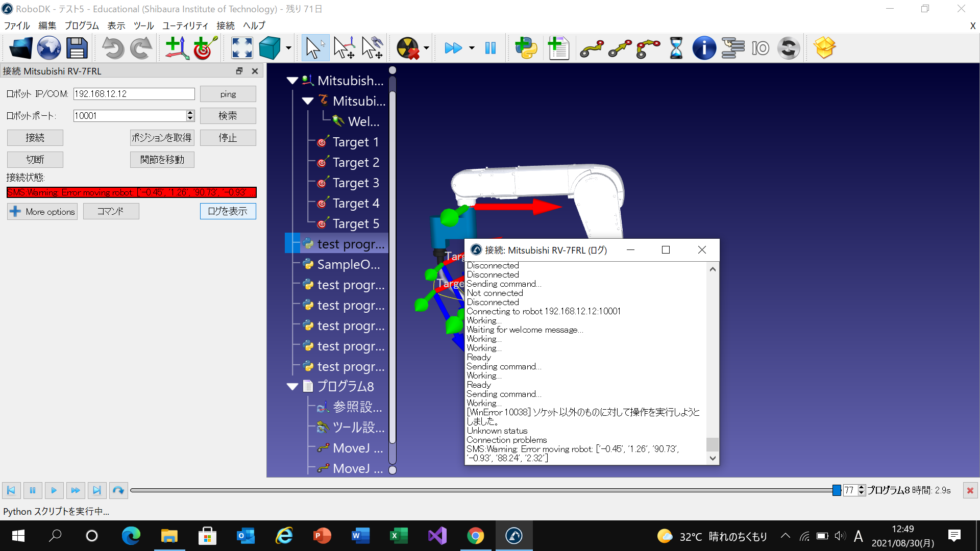980x551 pixels.
Task: Click the Save station floppy icon
Action: point(77,48)
